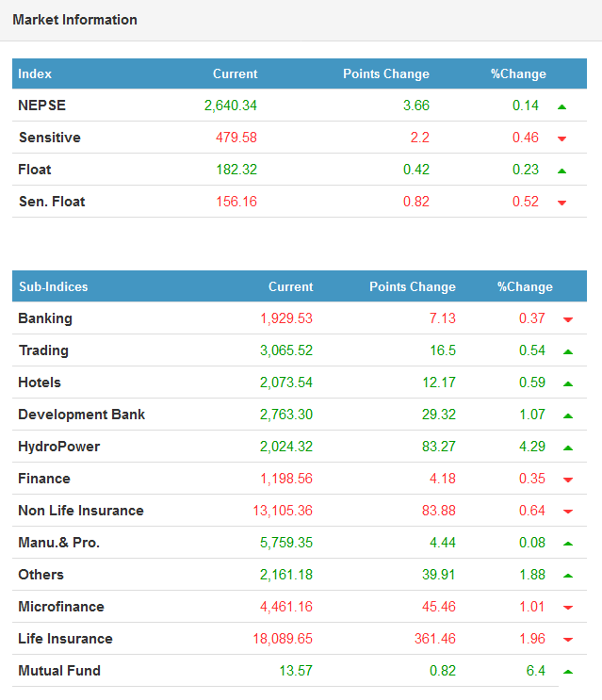This screenshot has width=602, height=700.
Task: Click the green up arrow in NEPSE row
Action: point(561,106)
